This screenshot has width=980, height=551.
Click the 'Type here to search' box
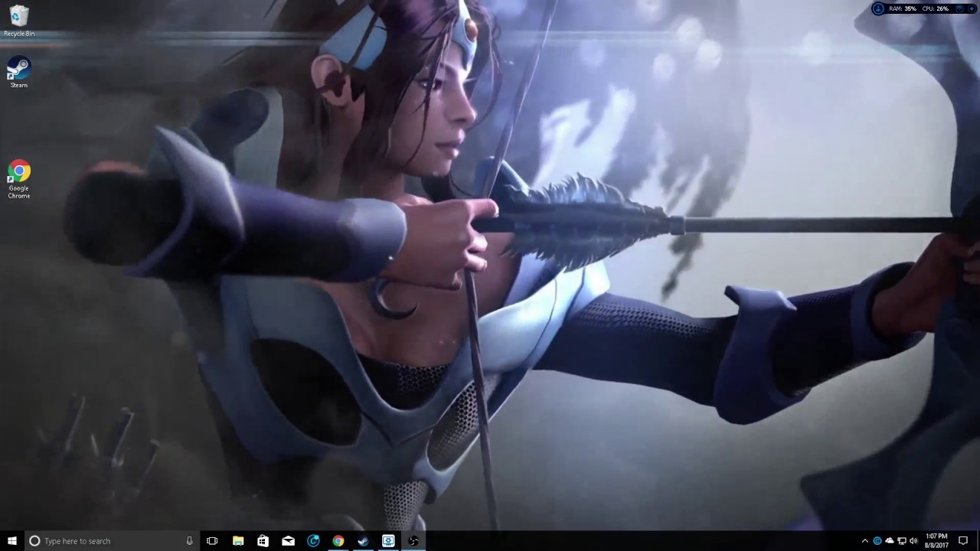coord(112,541)
